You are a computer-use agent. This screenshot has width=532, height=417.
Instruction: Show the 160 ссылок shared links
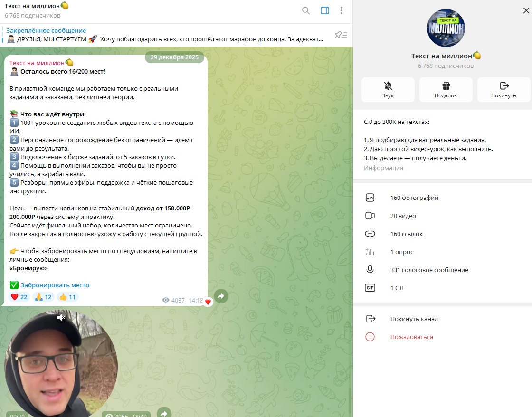click(406, 234)
